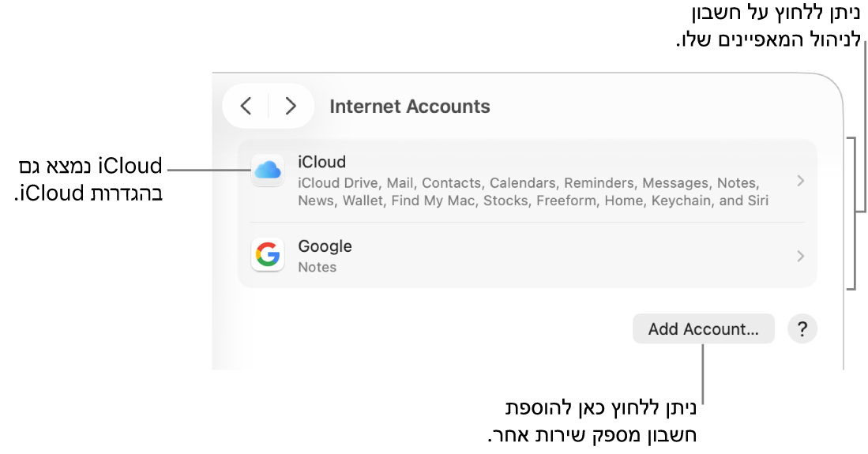Click Reminders in the iCloud services text
The height and width of the screenshot is (454, 868).
(599, 183)
